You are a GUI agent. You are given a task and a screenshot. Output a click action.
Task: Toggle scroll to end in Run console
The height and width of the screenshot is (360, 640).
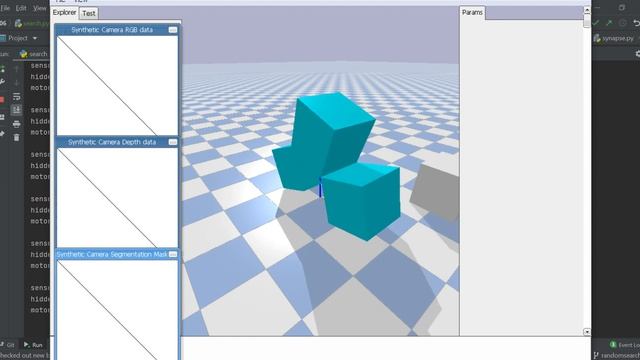[16, 110]
